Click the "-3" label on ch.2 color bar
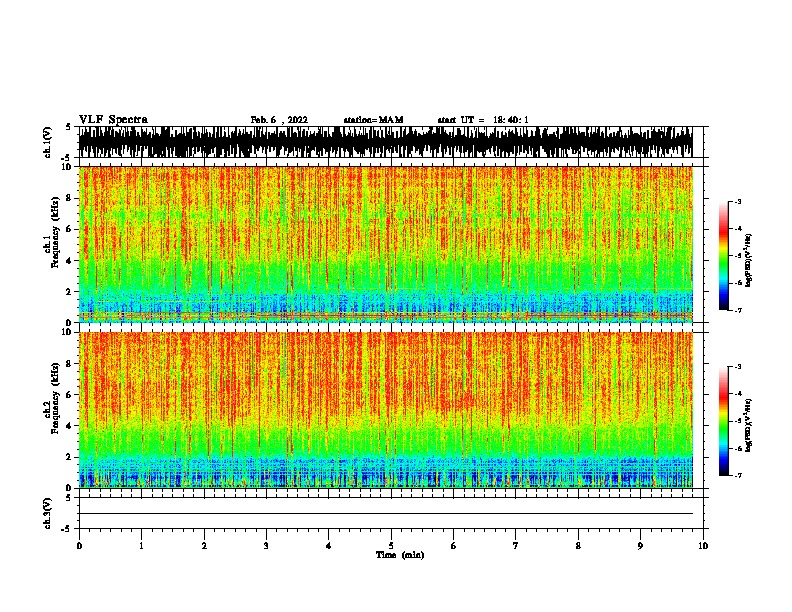Viewport: 792px width, 612px height. point(737,367)
